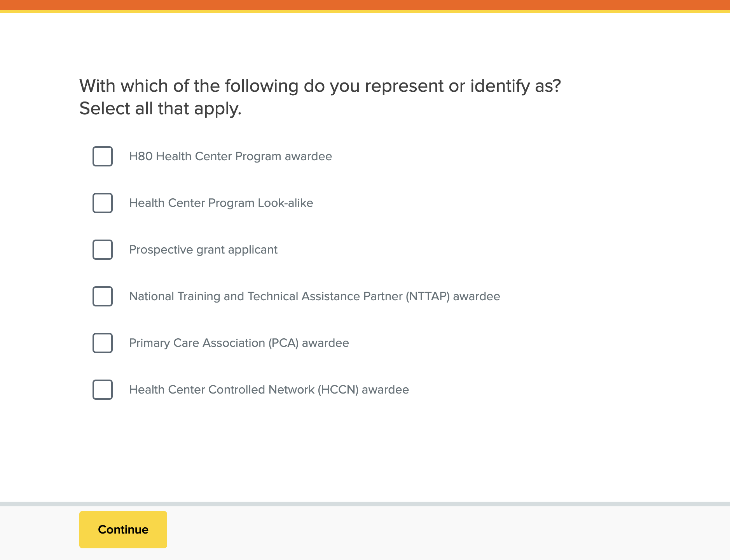This screenshot has height=560, width=730.
Task: Click the 'Health Center Program Look-alike' label text
Action: 221,203
